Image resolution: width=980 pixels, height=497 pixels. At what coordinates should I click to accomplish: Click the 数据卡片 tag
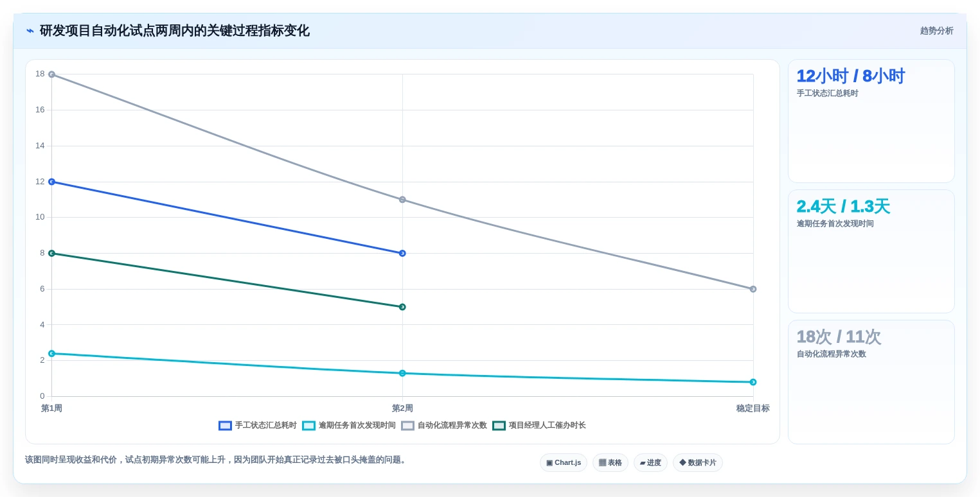point(698,462)
